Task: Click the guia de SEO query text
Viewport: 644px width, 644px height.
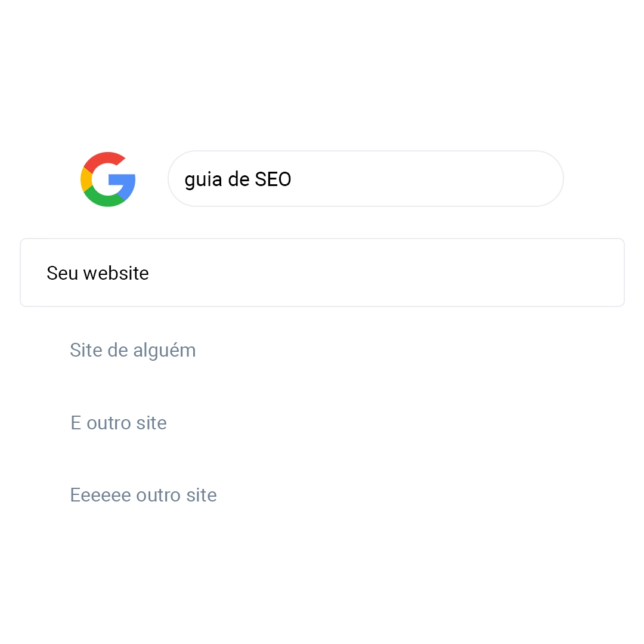Action: tap(238, 180)
